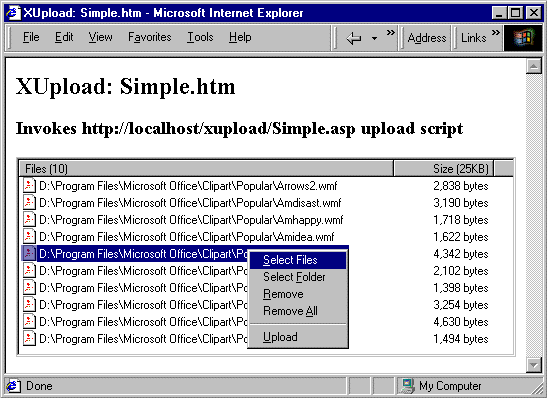Select the Amdisast.wmf file path
Screen dimensions: 547x398
click(x=190, y=203)
